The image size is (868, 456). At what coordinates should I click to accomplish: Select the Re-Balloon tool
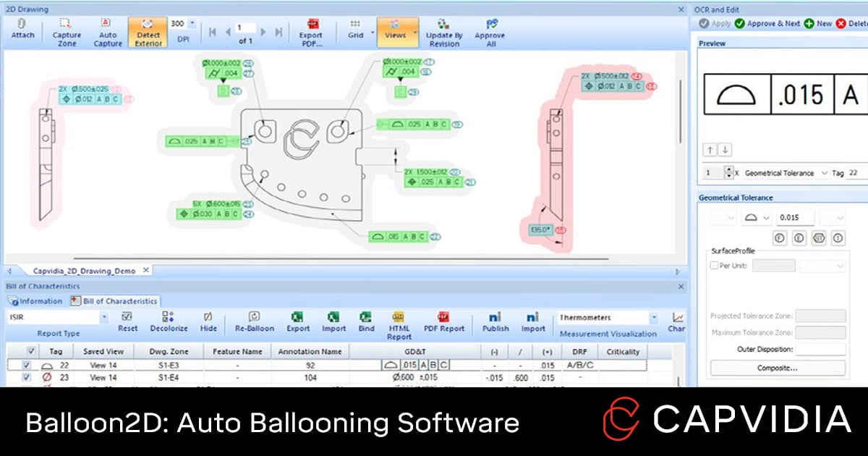pyautogui.click(x=254, y=323)
